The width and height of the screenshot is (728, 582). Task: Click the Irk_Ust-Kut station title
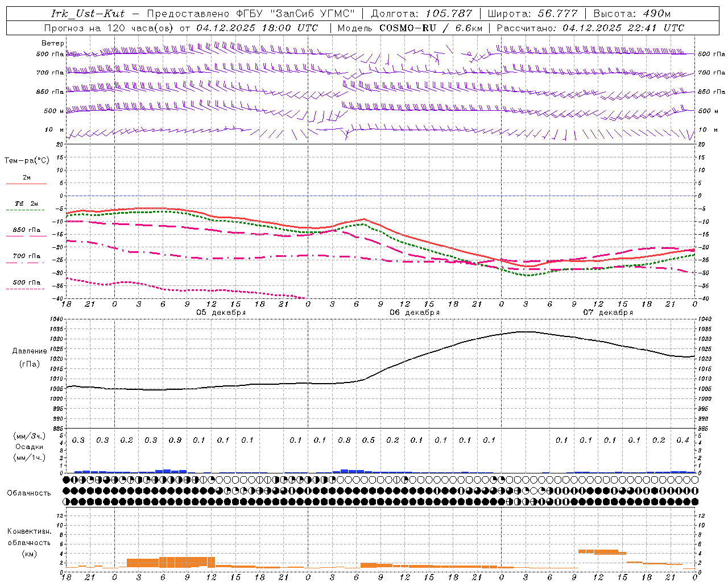pos(88,14)
